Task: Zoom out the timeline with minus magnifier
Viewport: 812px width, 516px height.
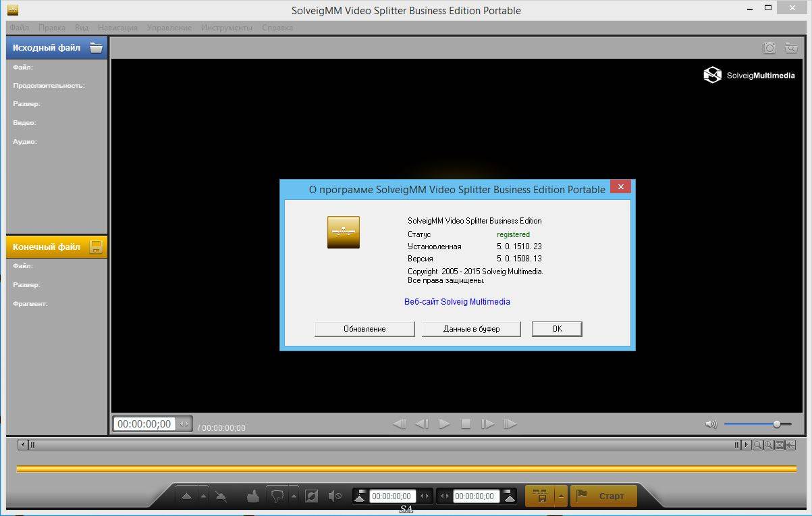Action: 757,445
